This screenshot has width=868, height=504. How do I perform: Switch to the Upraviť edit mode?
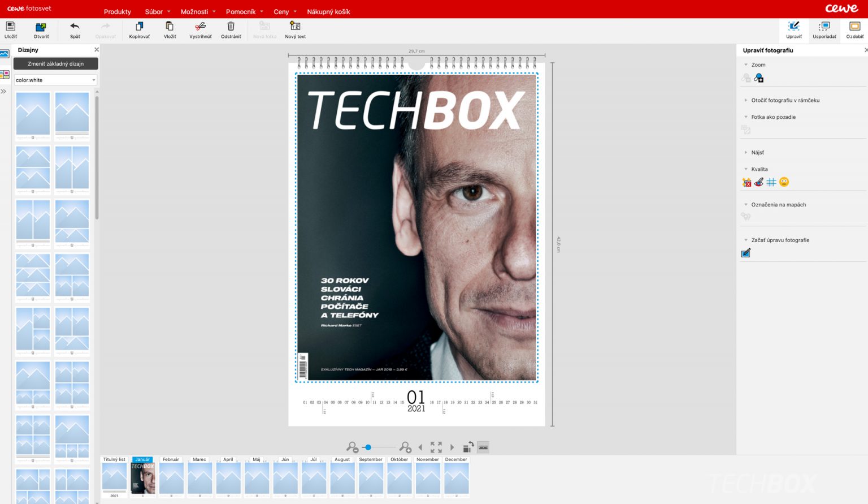click(794, 30)
